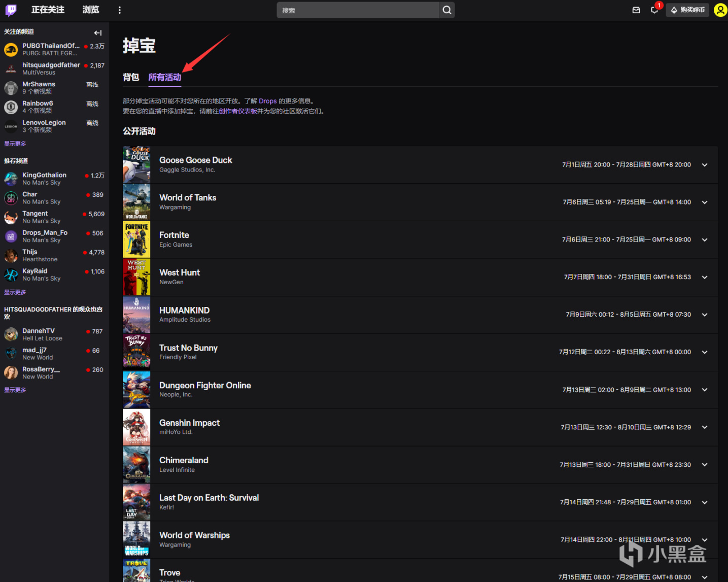728x582 pixels.
Task: Collapse the followed channels sidebar
Action: tap(98, 33)
